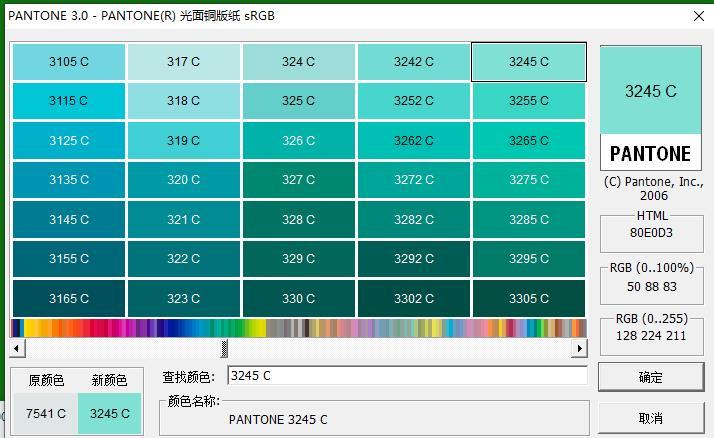Select Pantone 328 C

click(x=299, y=219)
